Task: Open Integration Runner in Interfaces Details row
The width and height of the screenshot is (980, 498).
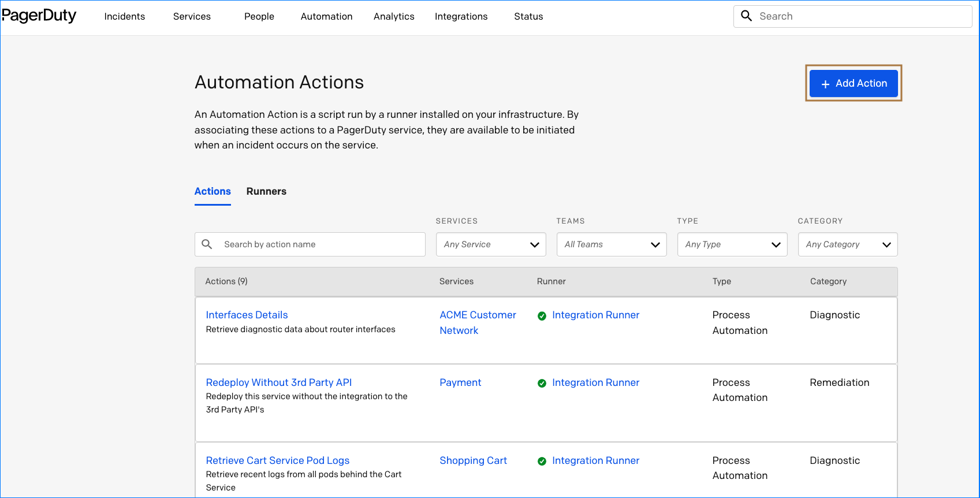Action: click(x=595, y=315)
